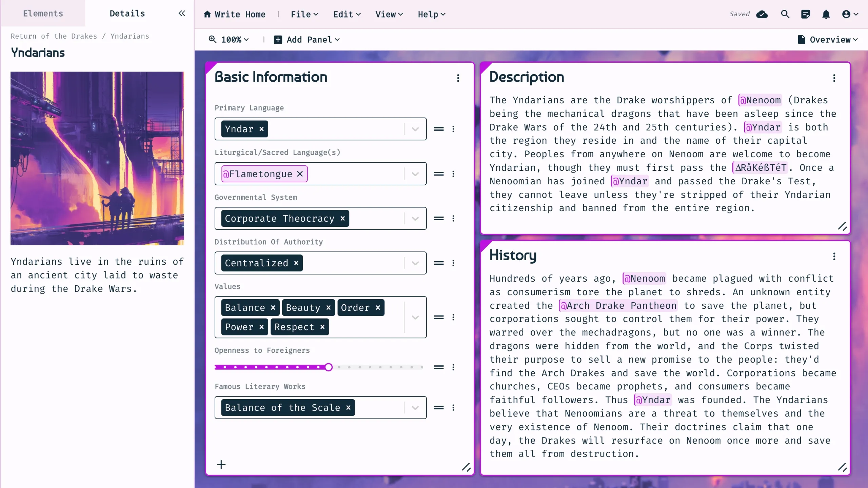Click the @Arch Drake Pantheon link
Image resolution: width=868 pixels, height=488 pixels.
point(618,306)
